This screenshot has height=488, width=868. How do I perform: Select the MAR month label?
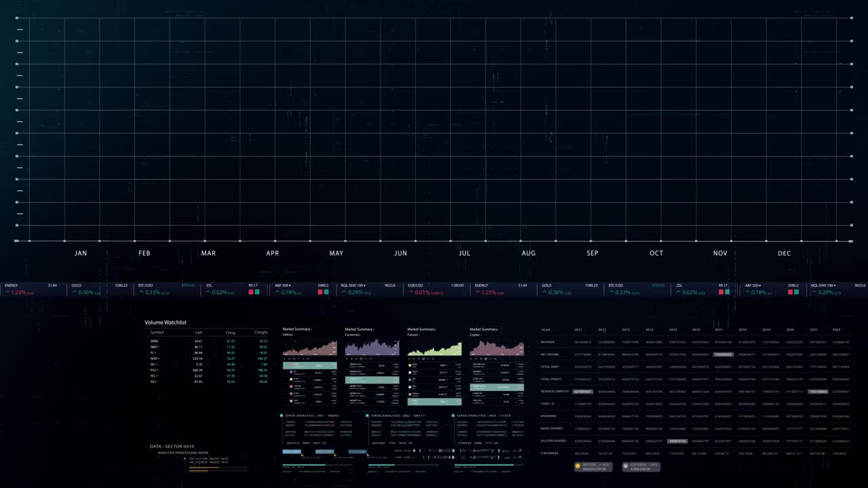(x=208, y=253)
